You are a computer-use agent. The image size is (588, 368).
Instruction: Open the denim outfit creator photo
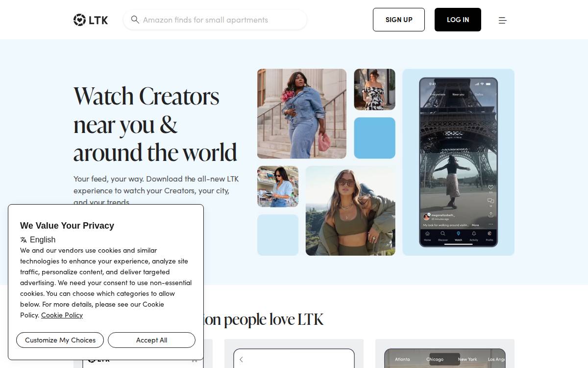click(x=302, y=114)
